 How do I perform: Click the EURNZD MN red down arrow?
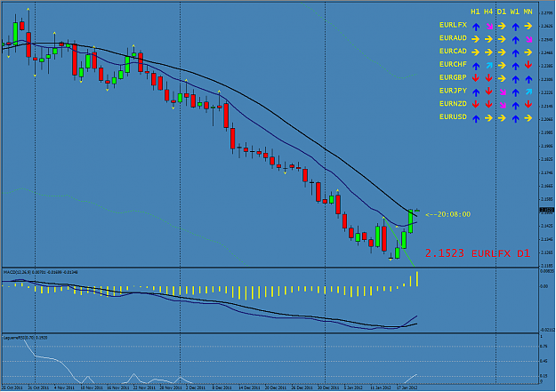click(528, 104)
